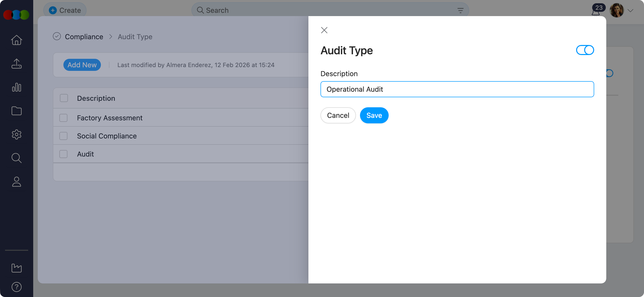Navigate to Compliance via the breadcrumb
Screen dimensions: 644x297
coord(84,37)
